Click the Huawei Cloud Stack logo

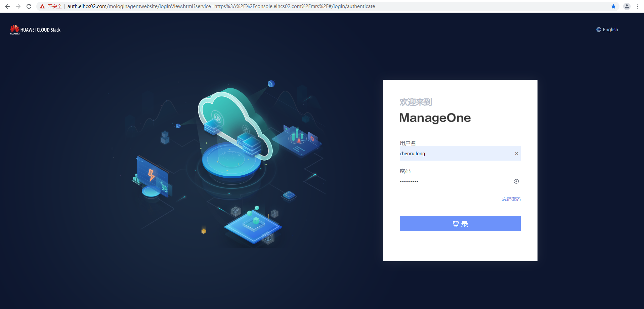pyautogui.click(x=35, y=30)
